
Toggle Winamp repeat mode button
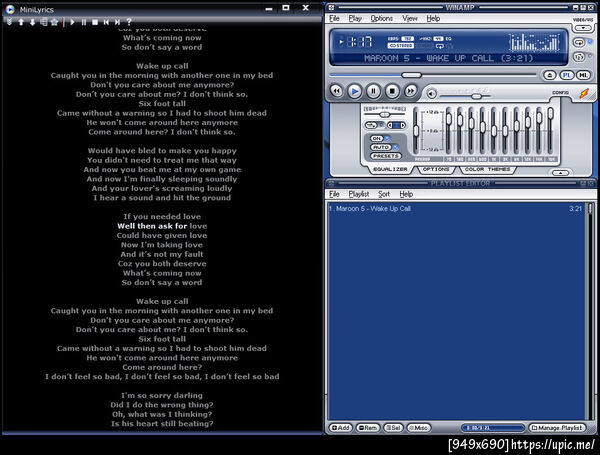coord(579,42)
